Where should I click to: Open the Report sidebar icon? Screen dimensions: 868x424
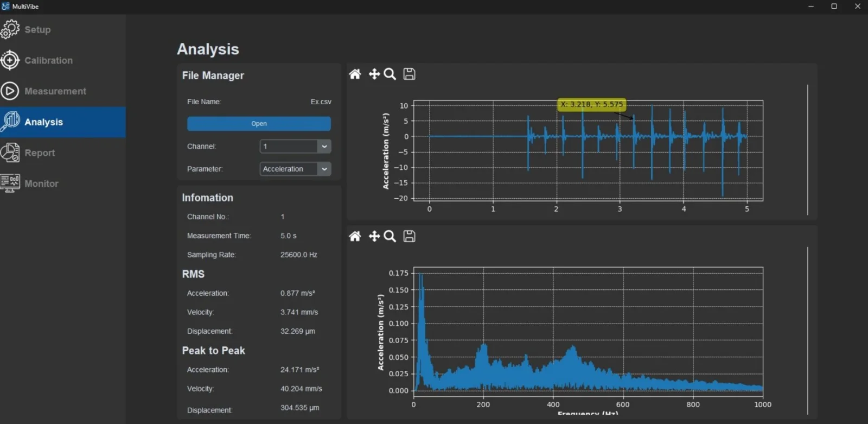click(10, 153)
